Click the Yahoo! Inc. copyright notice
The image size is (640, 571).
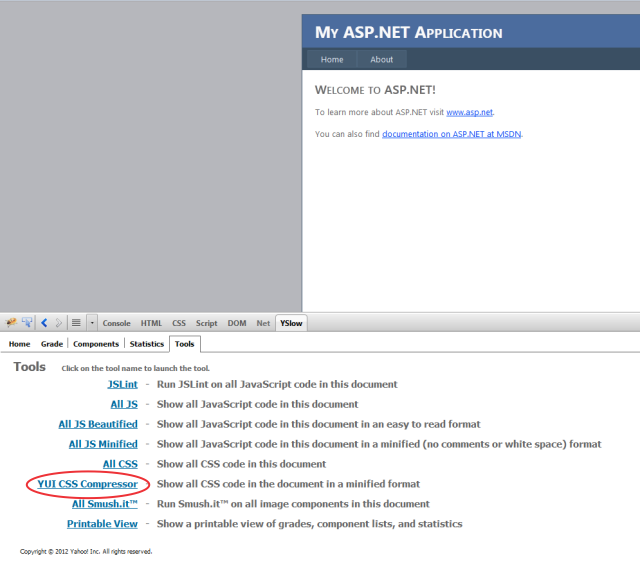pos(86,551)
